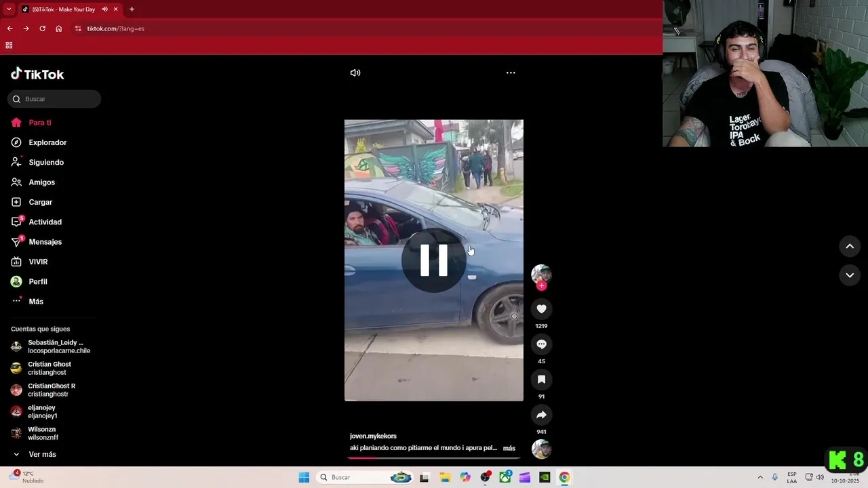View site information icon in address bar
This screenshot has width=868, height=488.
click(x=78, y=28)
